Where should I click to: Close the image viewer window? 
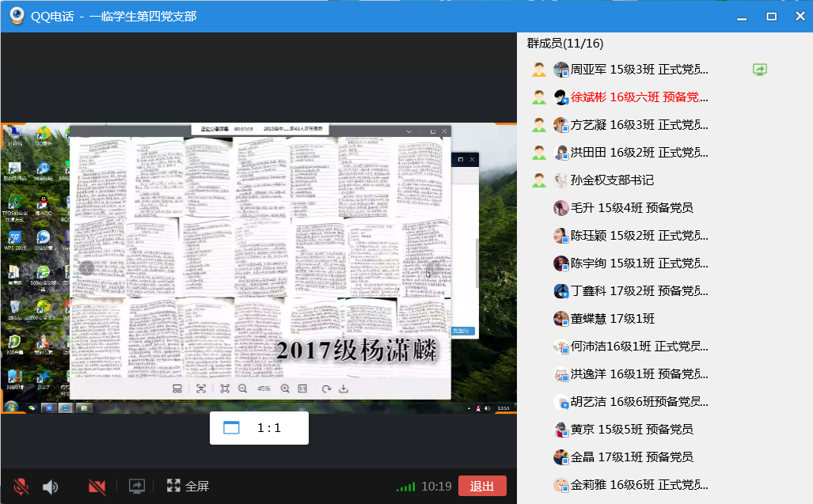(444, 131)
